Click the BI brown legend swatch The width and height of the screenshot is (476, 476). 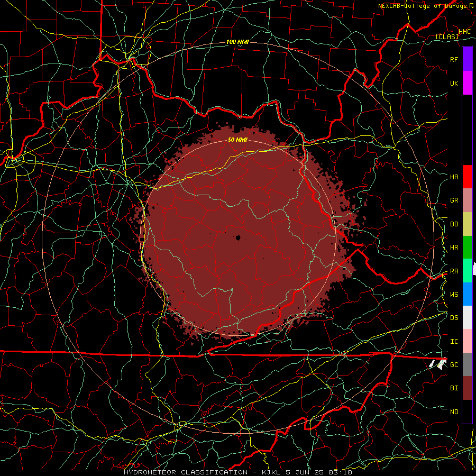point(467,388)
